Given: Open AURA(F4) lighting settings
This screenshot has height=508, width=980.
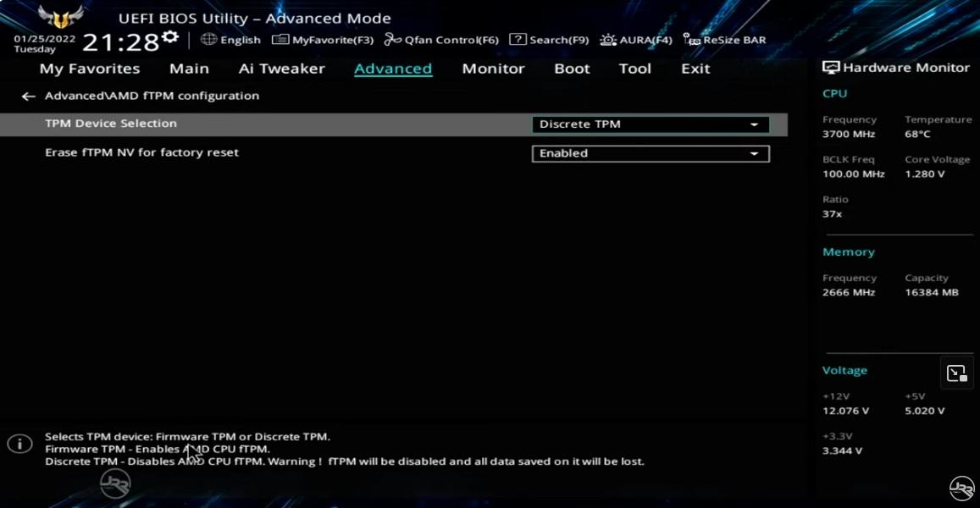Looking at the screenshot, I should click(x=636, y=40).
